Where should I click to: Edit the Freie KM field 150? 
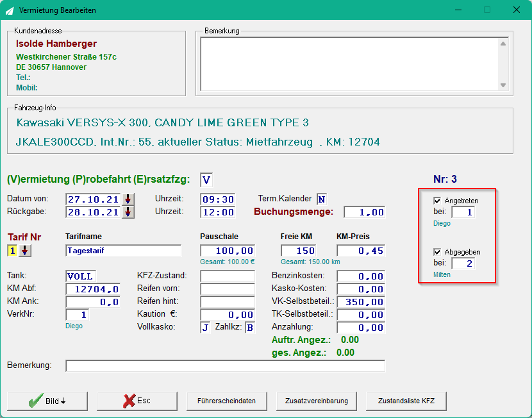point(298,251)
